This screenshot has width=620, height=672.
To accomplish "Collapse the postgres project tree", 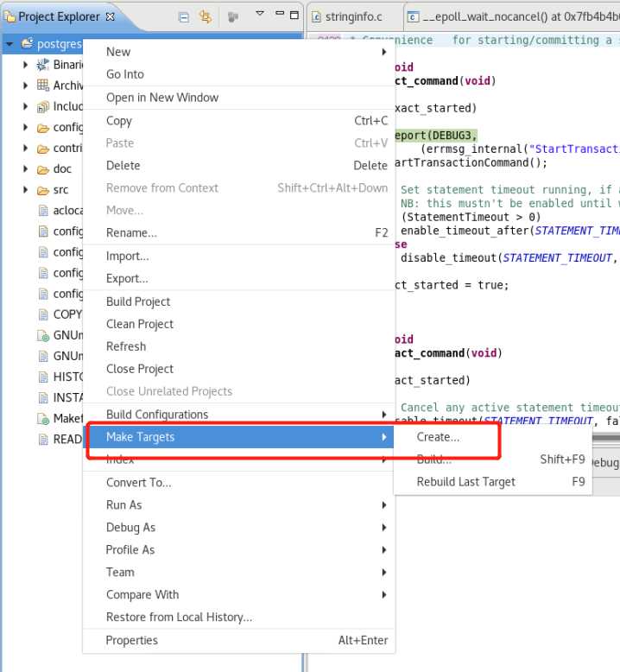I will pyautogui.click(x=9, y=44).
